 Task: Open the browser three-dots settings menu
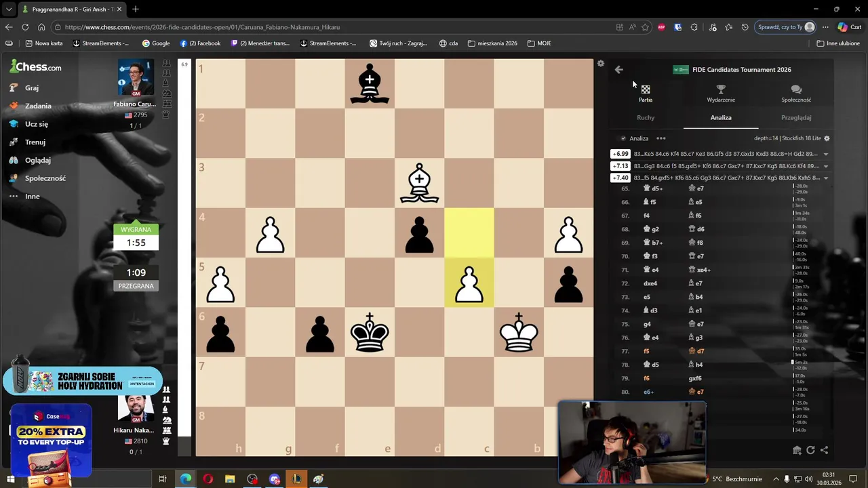[825, 27]
